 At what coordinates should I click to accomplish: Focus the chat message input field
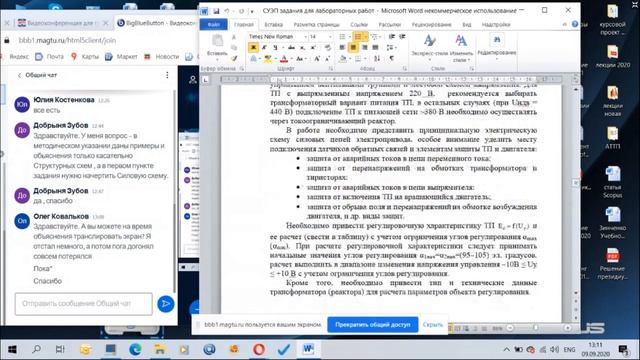84,304
